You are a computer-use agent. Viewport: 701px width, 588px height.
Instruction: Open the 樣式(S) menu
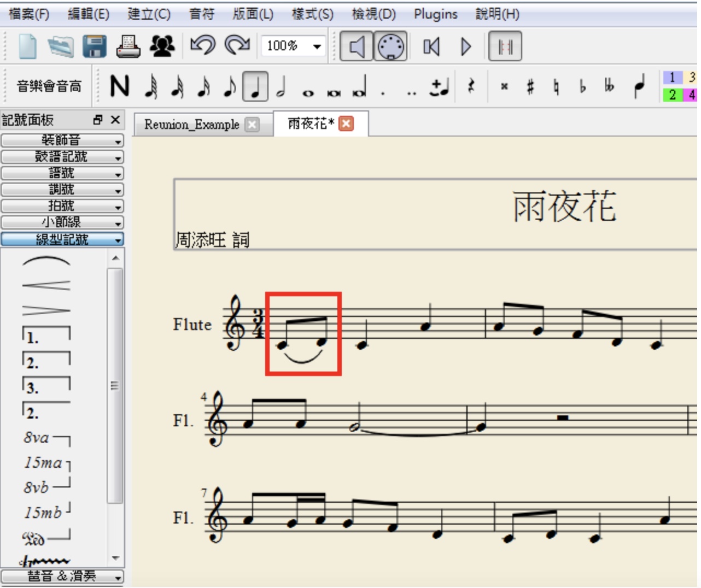[x=312, y=14]
